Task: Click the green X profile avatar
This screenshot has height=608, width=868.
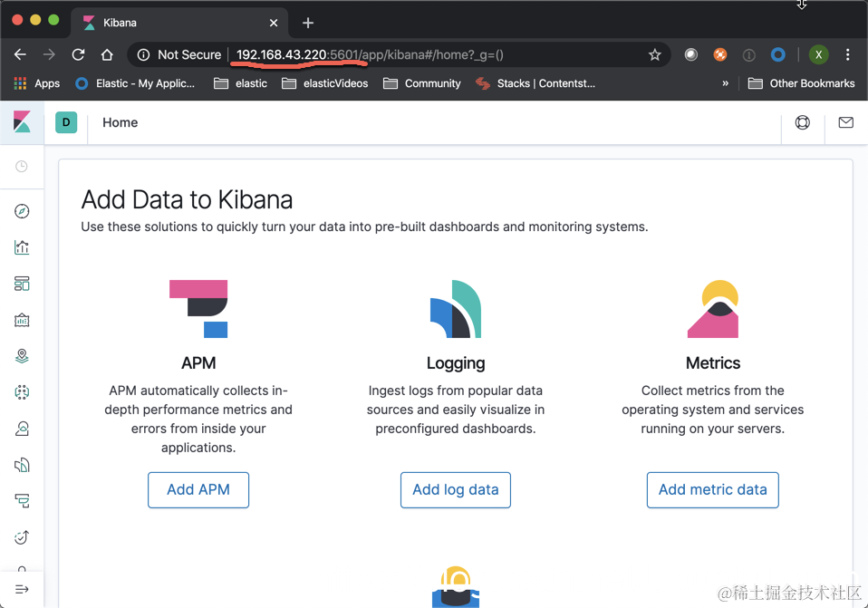Action: 819,54
